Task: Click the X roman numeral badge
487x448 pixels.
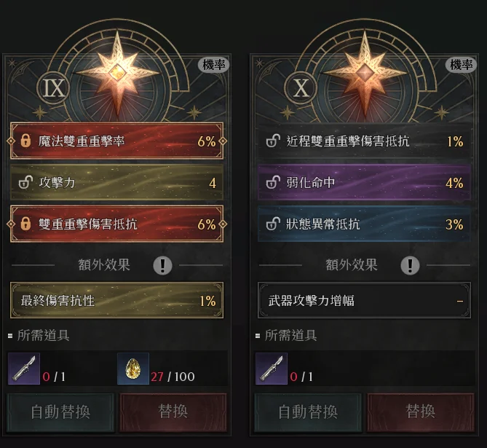Action: coord(301,88)
